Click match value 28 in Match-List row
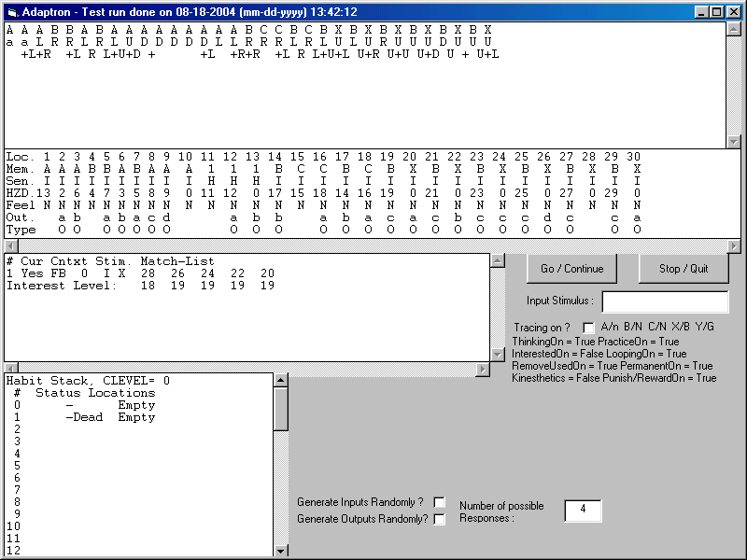This screenshot has width=747, height=560. (x=148, y=273)
